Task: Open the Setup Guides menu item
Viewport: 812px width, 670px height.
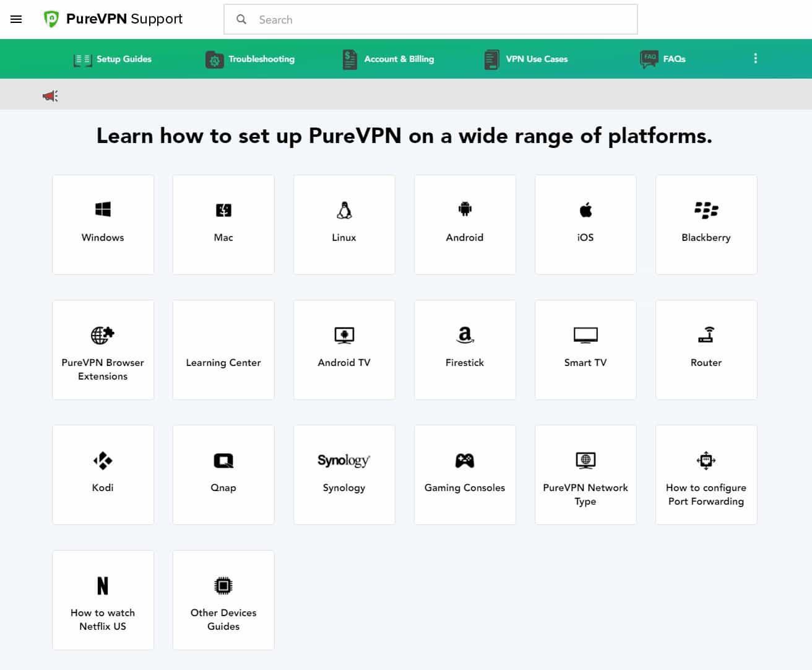Action: 124,59
